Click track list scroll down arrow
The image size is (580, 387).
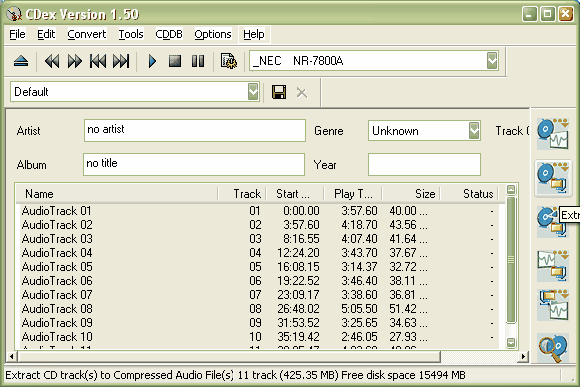click(x=511, y=343)
